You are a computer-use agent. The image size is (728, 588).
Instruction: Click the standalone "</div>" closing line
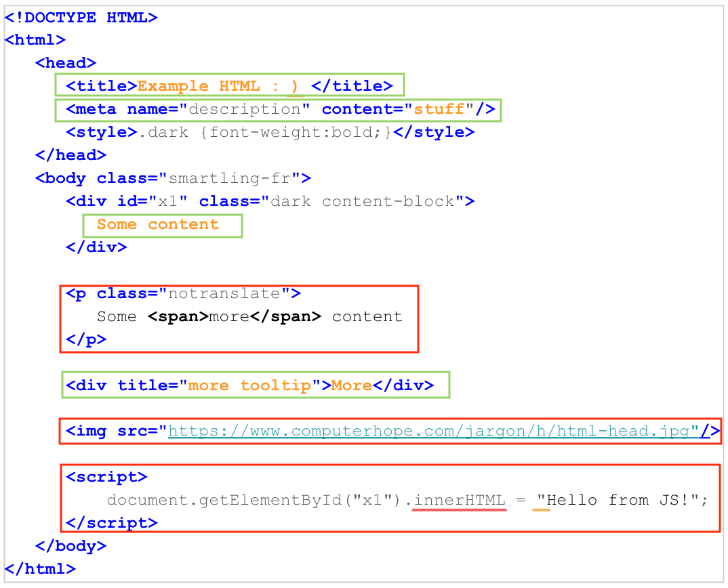point(96,247)
